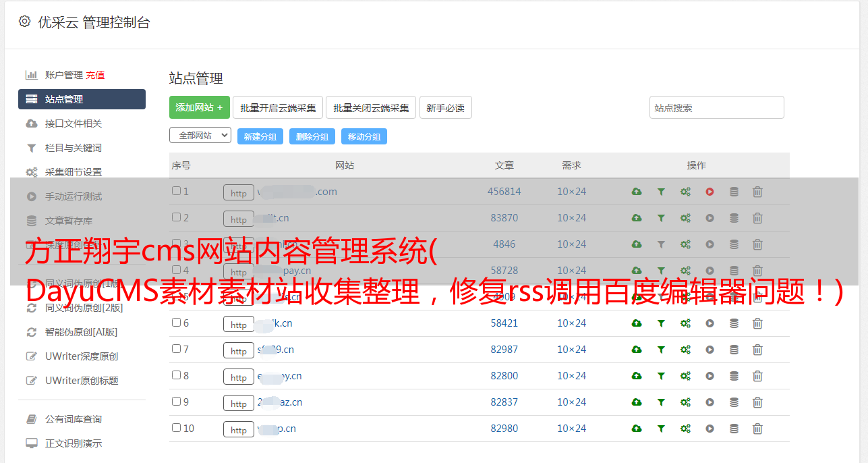Screen dimensions: 868x463
Task: Tick the checkbox for site row 2
Action: tap(176, 217)
